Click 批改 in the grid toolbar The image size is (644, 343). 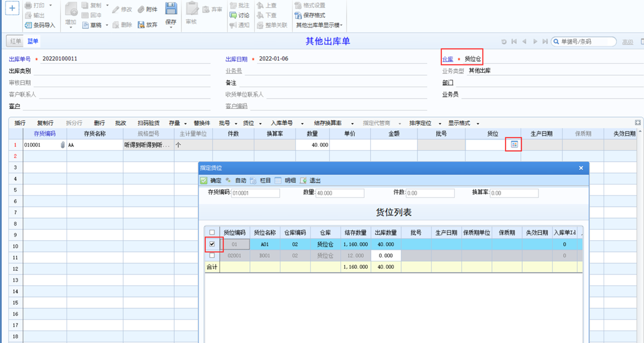click(x=121, y=123)
